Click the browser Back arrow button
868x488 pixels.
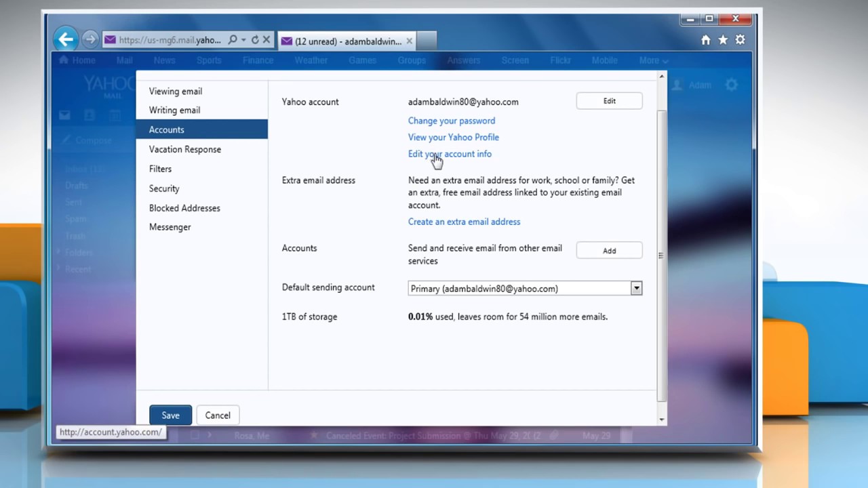pos(66,39)
